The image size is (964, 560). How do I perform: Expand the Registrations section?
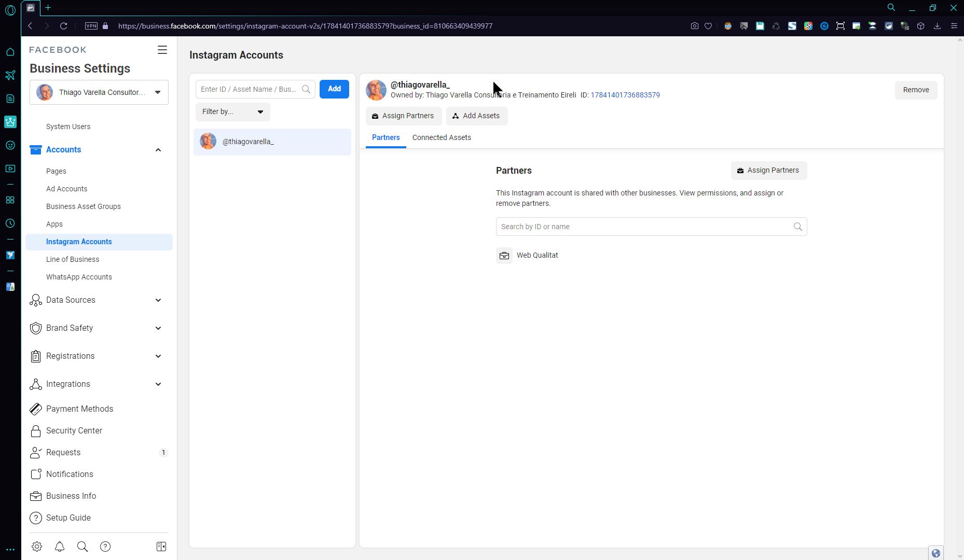(158, 356)
